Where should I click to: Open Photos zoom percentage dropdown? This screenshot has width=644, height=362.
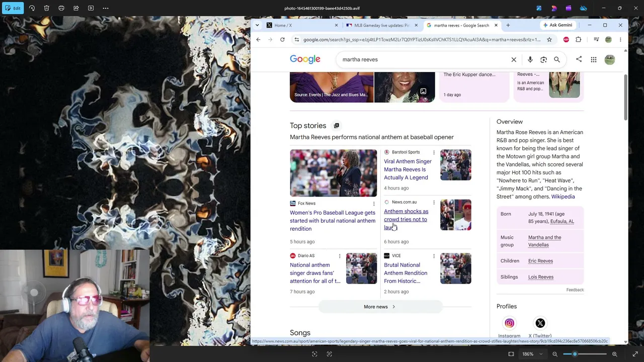532,354
